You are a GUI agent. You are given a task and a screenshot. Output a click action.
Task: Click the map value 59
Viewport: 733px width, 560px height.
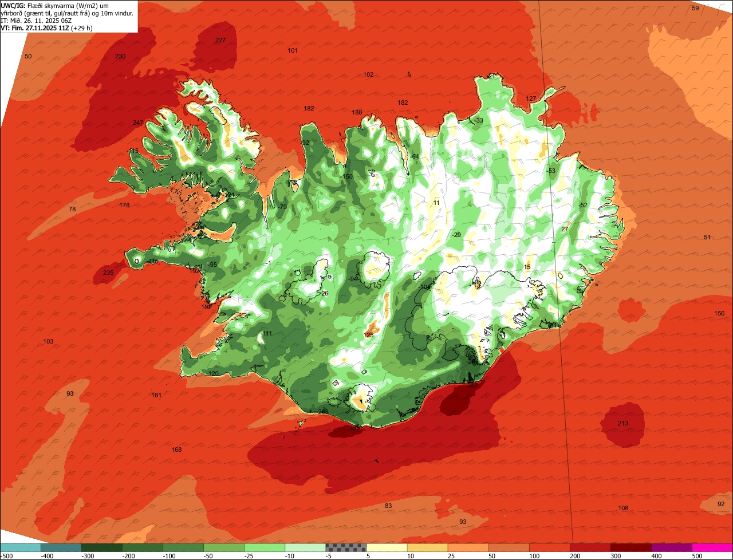pos(695,8)
